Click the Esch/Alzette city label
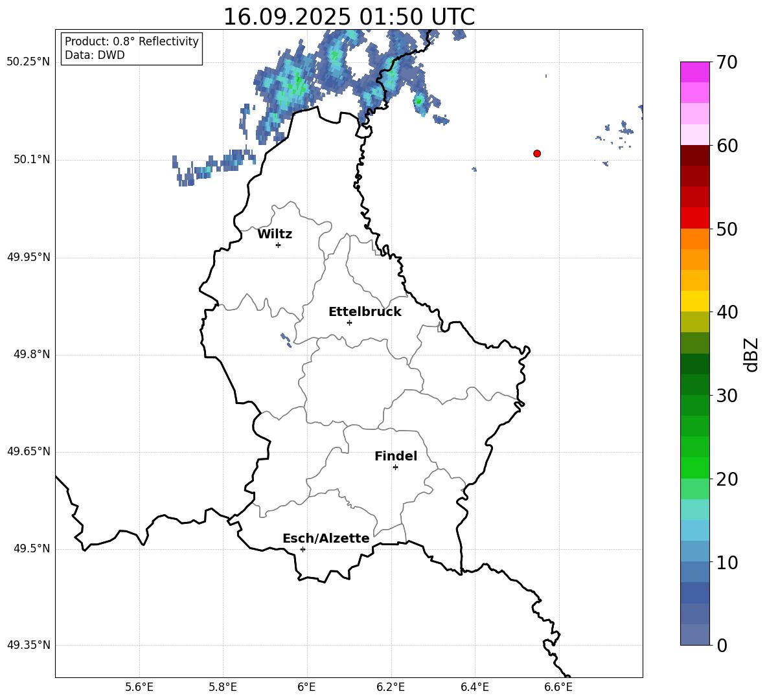767x700 pixels. tap(326, 538)
